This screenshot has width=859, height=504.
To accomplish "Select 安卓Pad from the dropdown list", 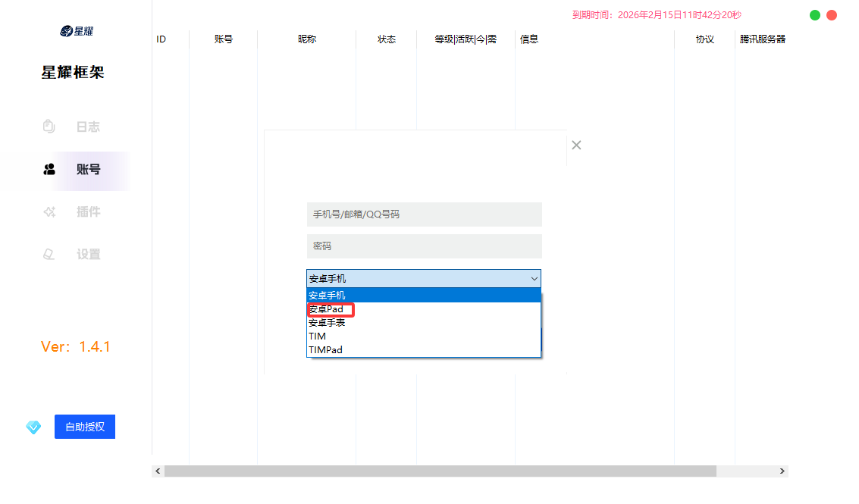I will (327, 309).
